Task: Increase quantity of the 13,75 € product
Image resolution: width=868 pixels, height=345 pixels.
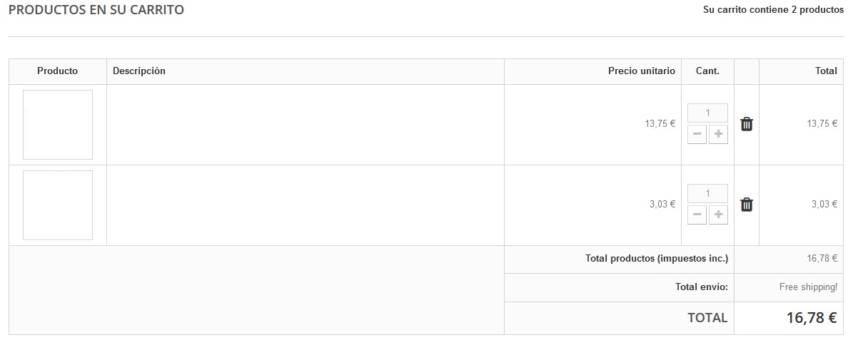Action: (718, 134)
